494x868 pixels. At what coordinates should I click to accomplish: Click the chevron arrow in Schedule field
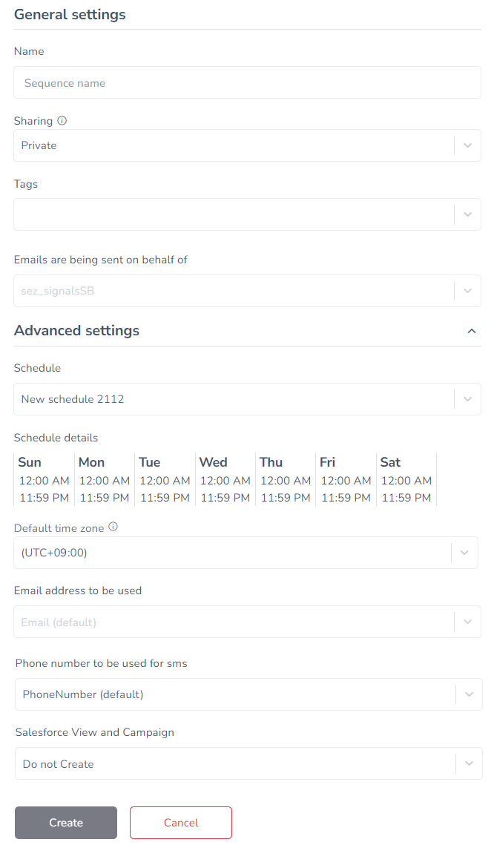tap(467, 399)
